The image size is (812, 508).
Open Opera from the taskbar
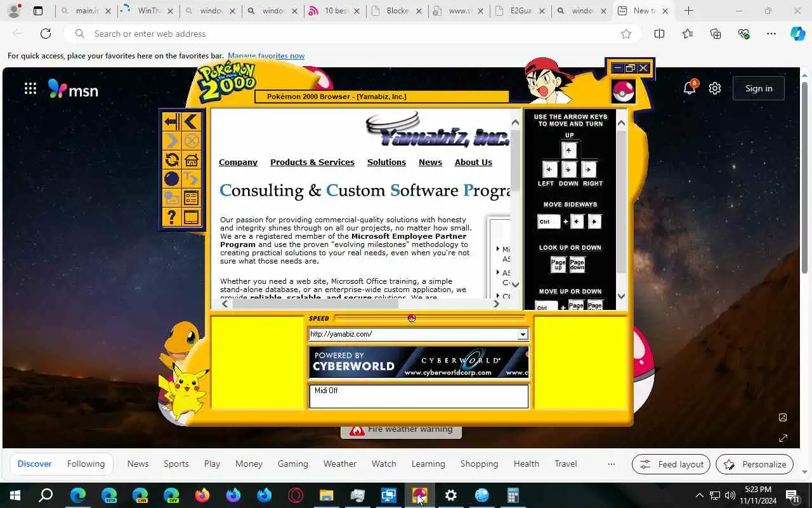296,495
